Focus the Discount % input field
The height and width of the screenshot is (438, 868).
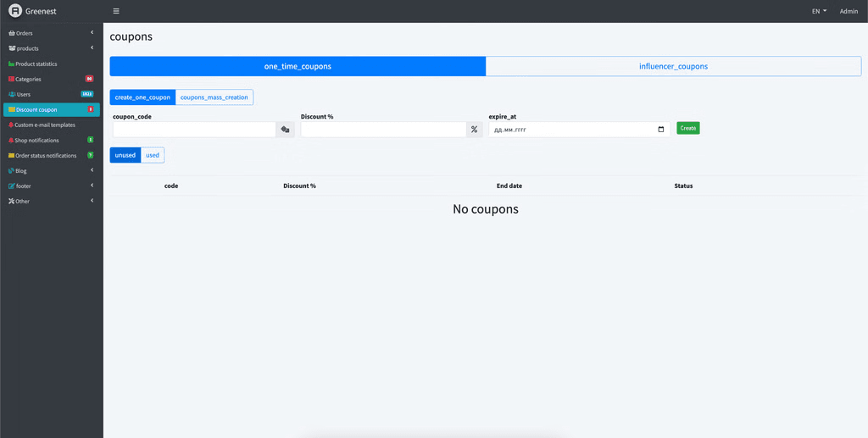point(384,130)
